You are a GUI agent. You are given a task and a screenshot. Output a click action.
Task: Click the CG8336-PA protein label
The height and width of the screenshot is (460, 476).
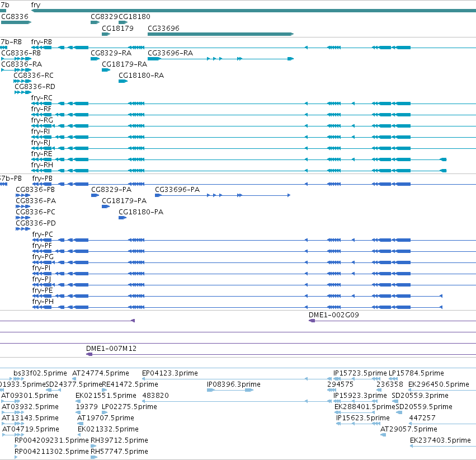coord(36,201)
